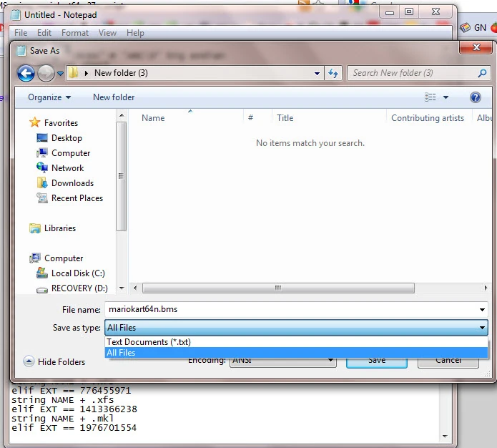Select Desktop under Favorites

point(67,137)
